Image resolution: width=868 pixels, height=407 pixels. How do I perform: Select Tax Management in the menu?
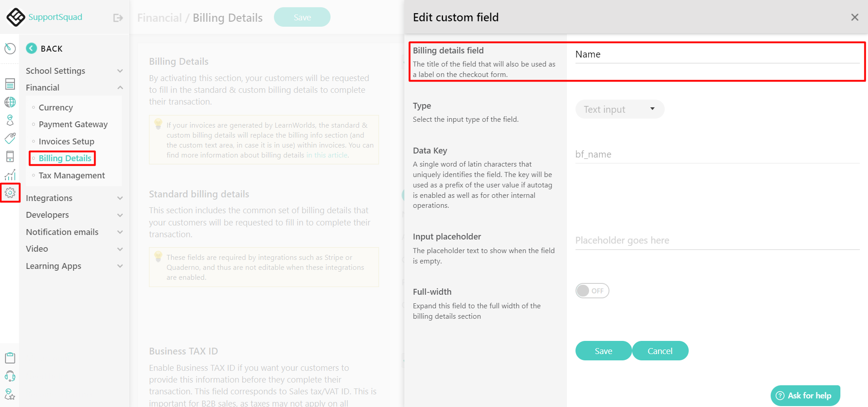click(71, 175)
